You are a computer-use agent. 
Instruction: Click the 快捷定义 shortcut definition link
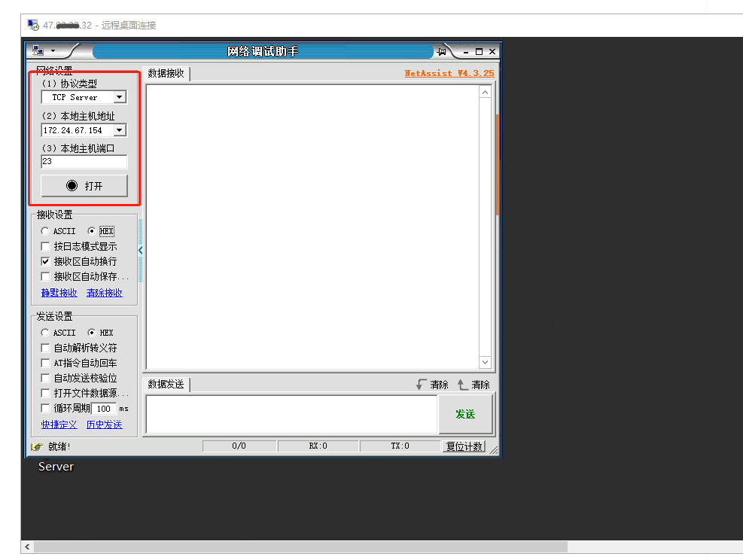tap(59, 425)
